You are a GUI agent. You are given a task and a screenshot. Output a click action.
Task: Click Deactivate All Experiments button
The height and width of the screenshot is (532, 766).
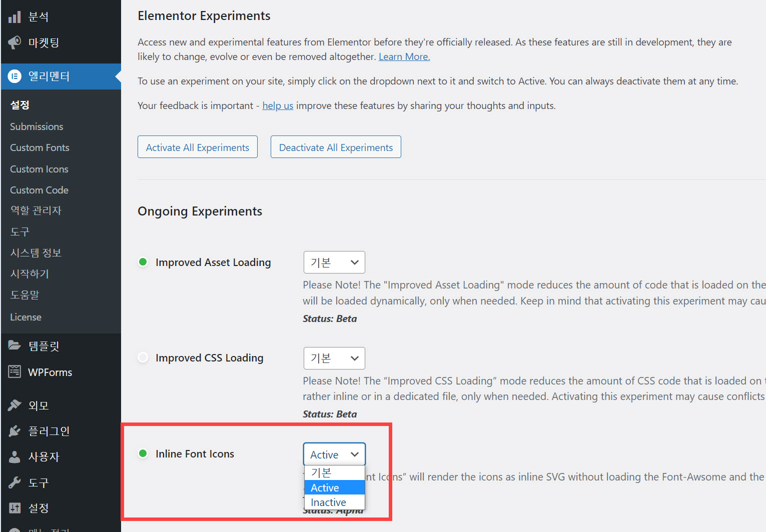(x=336, y=147)
